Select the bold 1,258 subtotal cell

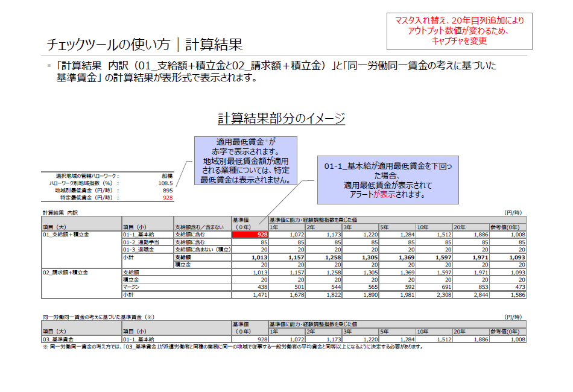(324, 257)
